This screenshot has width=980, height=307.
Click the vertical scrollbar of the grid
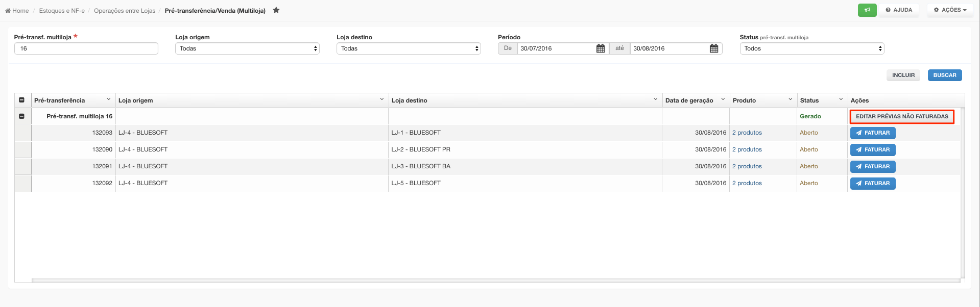pyautogui.click(x=963, y=193)
